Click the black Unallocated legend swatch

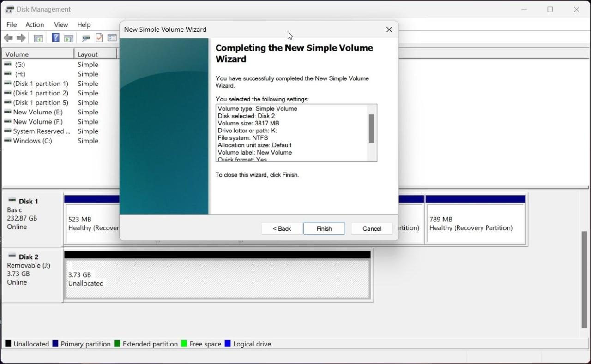[8, 344]
